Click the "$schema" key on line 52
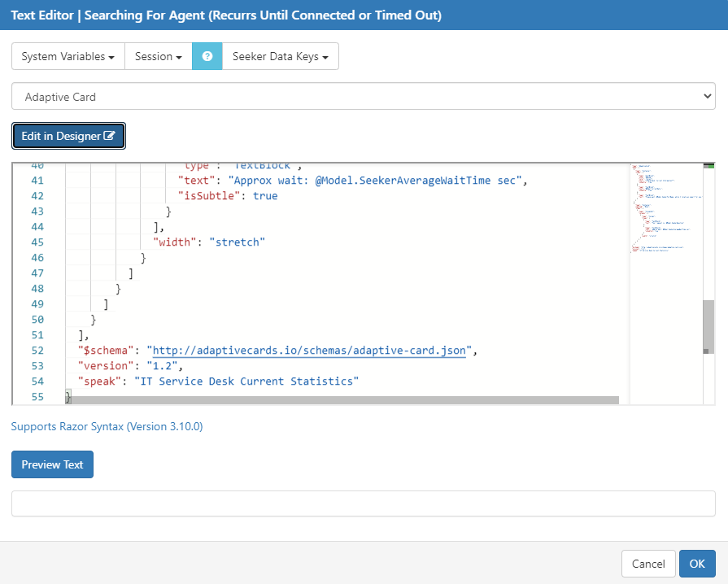Screen dimensions: 728x584 (x=106, y=351)
